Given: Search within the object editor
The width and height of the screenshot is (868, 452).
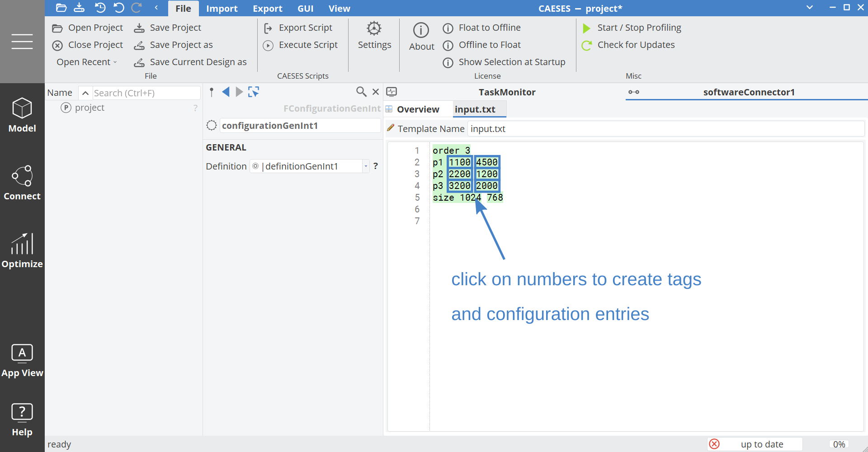Looking at the screenshot, I should tap(361, 92).
